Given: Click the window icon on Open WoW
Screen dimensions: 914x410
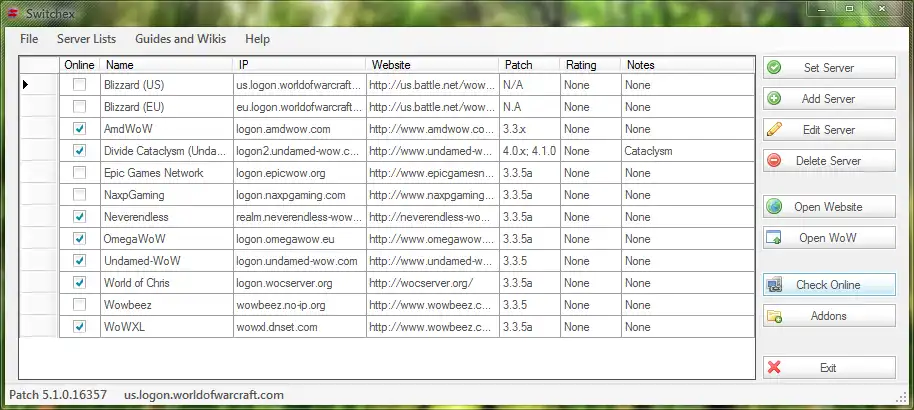Looking at the screenshot, I should coord(774,237).
